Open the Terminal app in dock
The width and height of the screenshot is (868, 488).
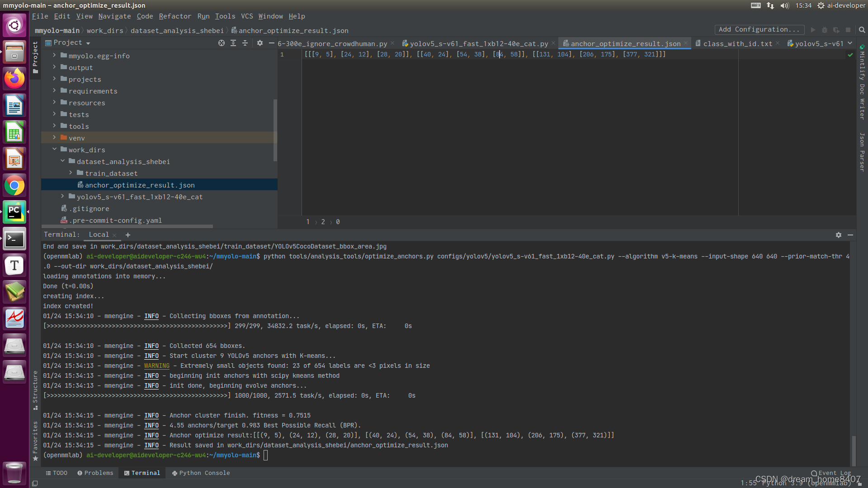click(x=14, y=239)
